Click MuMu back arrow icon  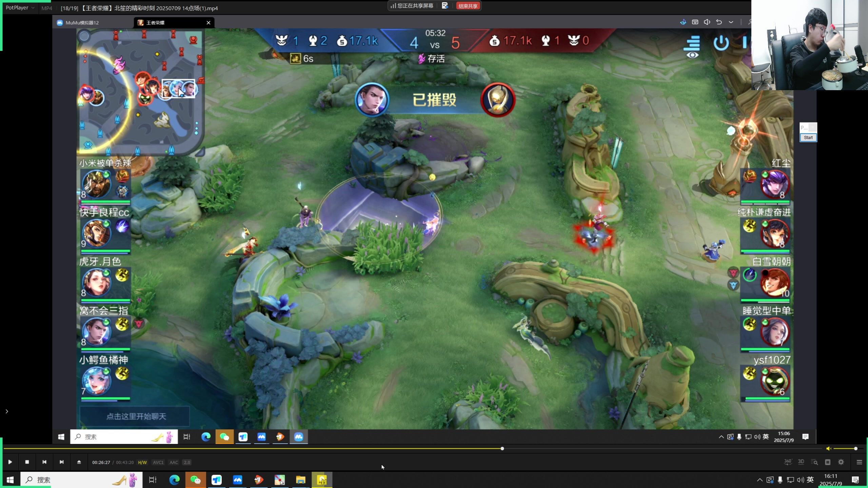pyautogui.click(x=719, y=22)
